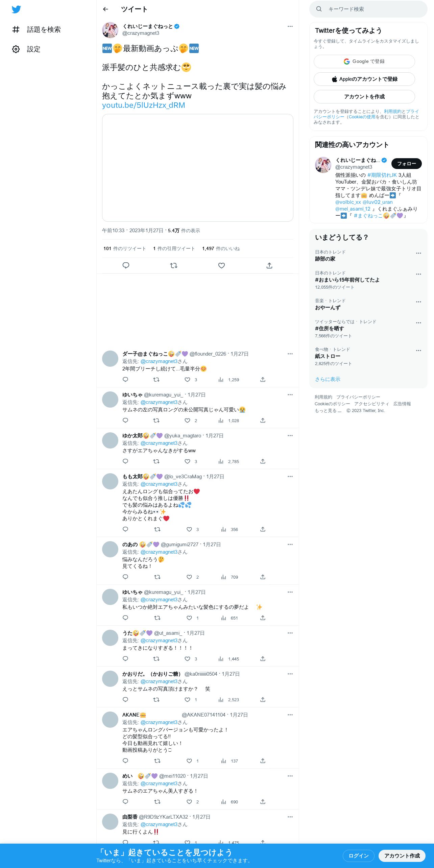Open more options for the main tweet
434x868 pixels.
point(290,26)
